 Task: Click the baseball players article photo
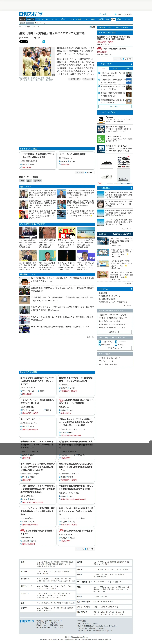pos(37,61)
